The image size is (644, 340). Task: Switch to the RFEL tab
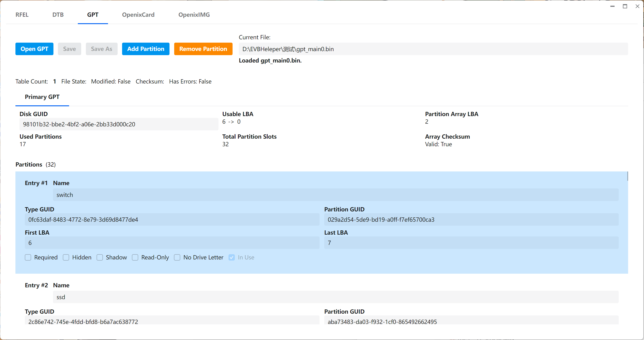pos(22,15)
